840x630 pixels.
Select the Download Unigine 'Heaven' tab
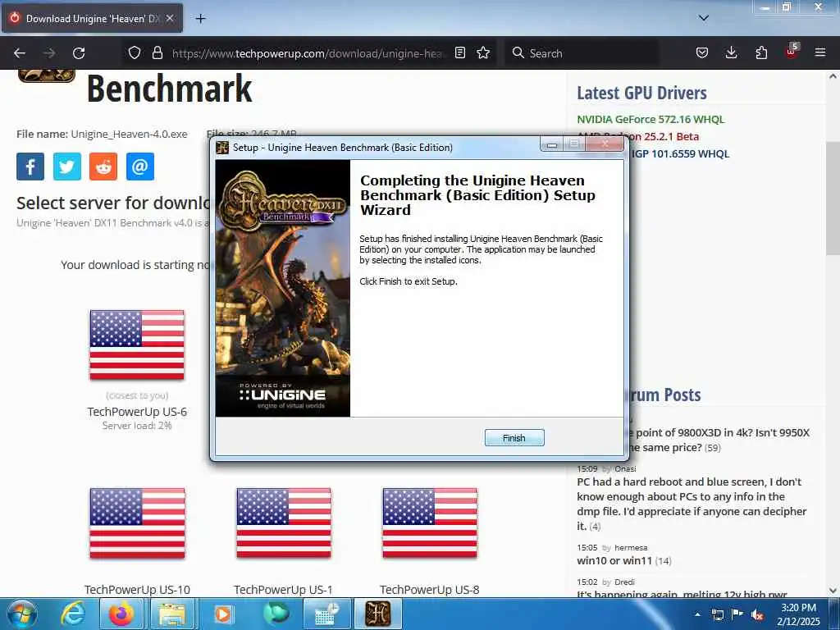pyautogui.click(x=92, y=18)
